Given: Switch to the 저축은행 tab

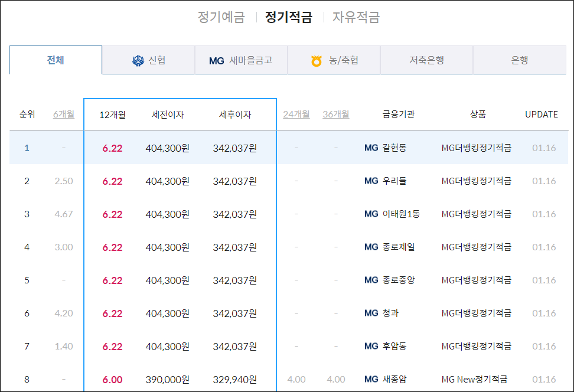Looking at the screenshot, I should click(x=426, y=60).
